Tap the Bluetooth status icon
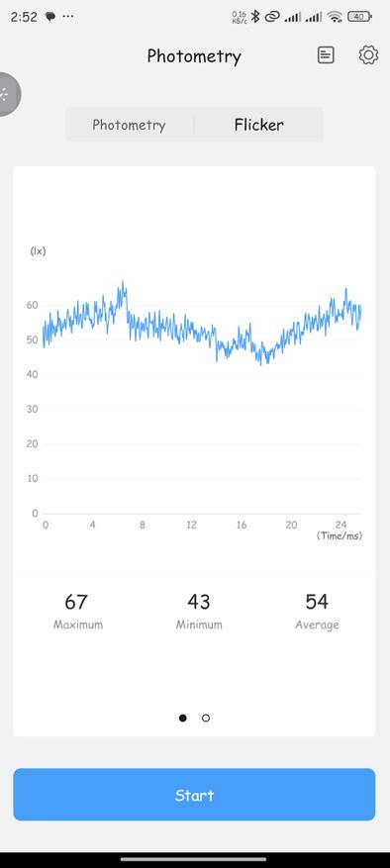390x868 pixels. 254,17
